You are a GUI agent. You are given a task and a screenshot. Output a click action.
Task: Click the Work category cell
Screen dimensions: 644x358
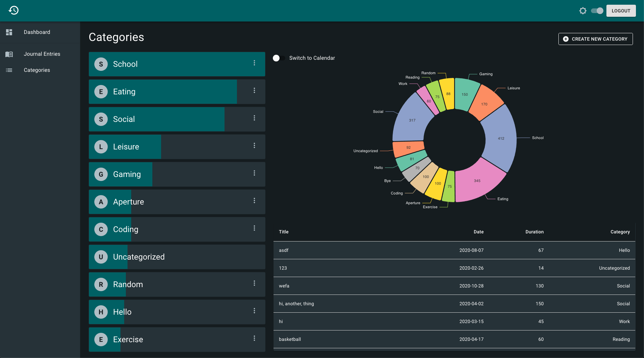point(625,321)
